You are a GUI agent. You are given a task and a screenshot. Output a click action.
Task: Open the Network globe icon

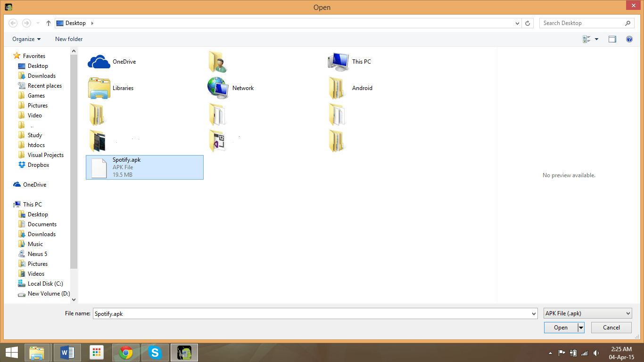(x=218, y=88)
